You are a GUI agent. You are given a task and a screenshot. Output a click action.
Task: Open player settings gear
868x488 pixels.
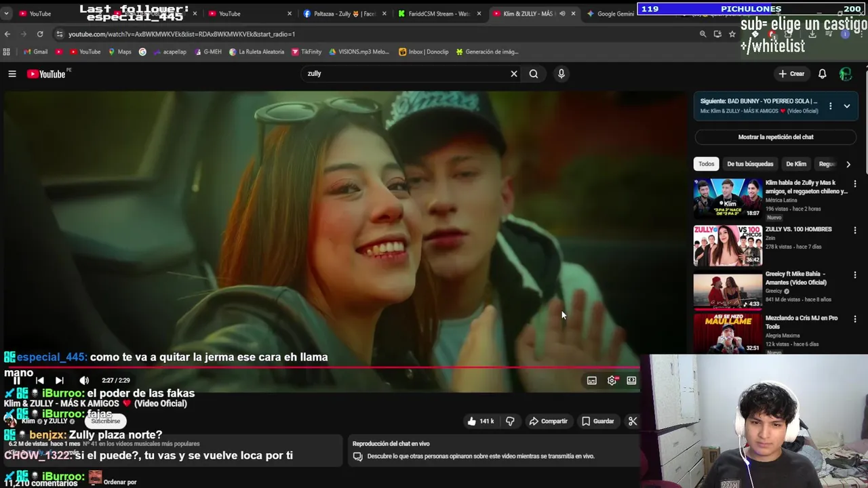tap(612, 380)
